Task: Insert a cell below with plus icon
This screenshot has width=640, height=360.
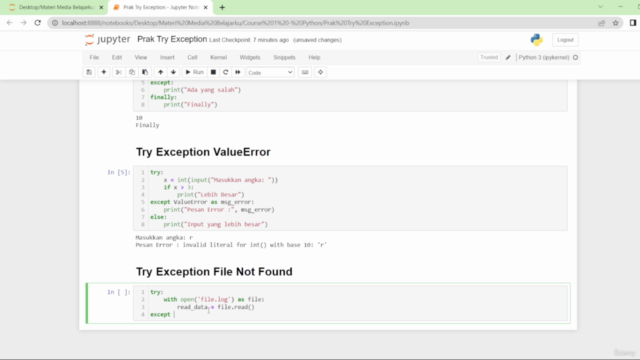Action: pyautogui.click(x=104, y=72)
